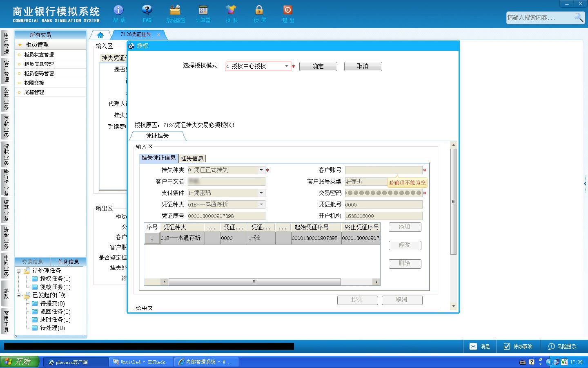The image size is (588, 368).
Task: Click the 删除 button
Action: click(x=405, y=264)
